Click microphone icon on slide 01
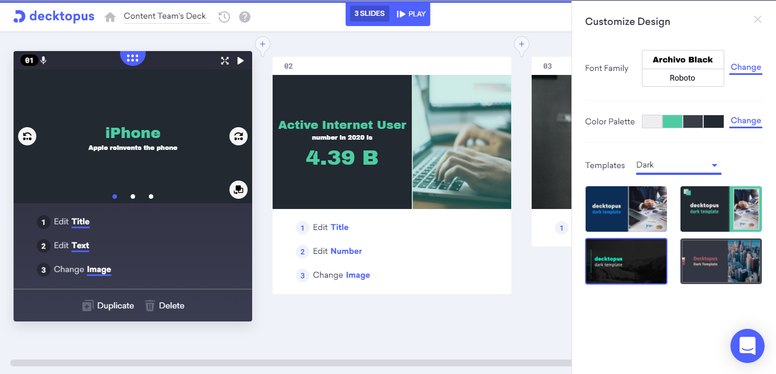This screenshot has height=374, width=776. pos(44,60)
